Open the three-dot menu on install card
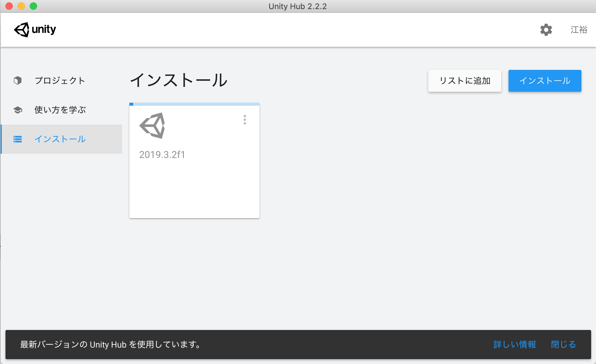This screenshot has width=596, height=364. (x=245, y=120)
